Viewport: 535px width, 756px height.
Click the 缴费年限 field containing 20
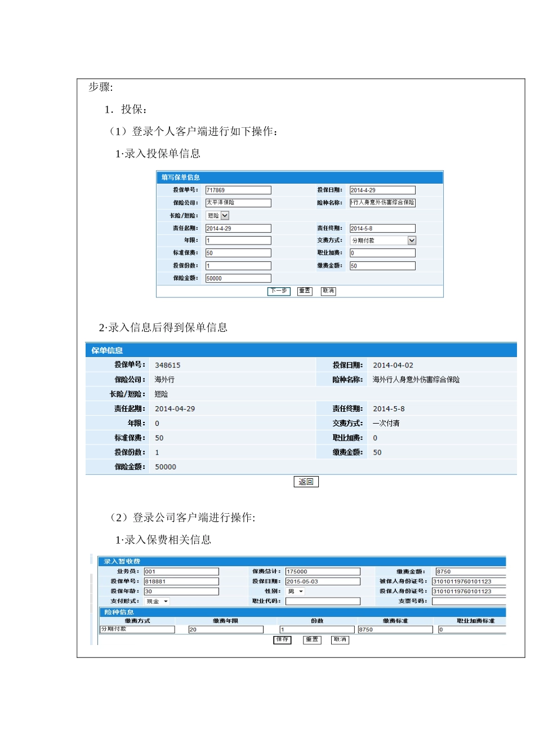tap(226, 629)
